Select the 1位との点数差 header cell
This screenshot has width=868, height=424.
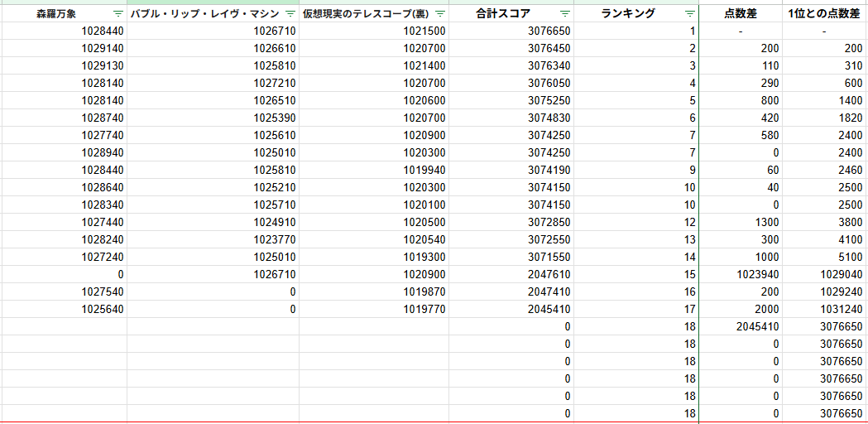(x=825, y=13)
